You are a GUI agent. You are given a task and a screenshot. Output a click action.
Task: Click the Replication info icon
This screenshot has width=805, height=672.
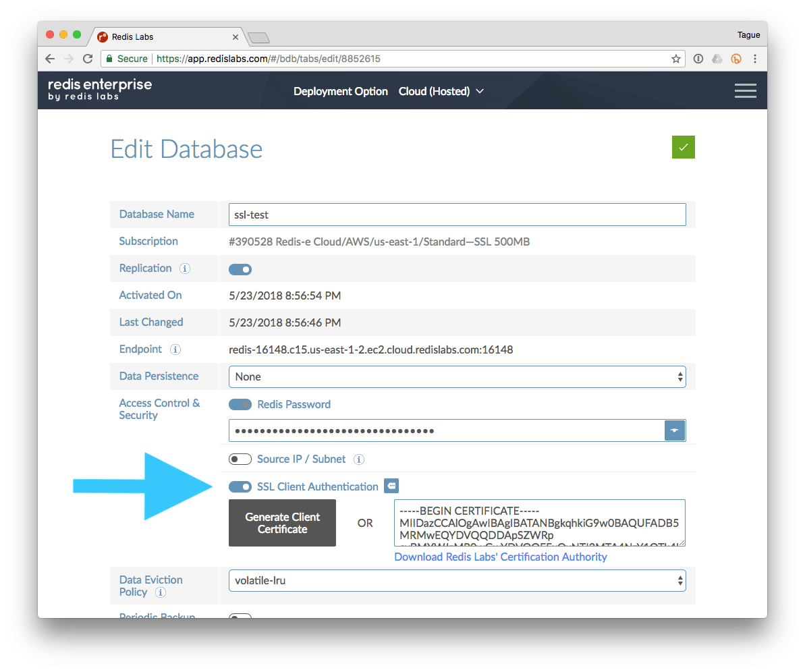185,269
